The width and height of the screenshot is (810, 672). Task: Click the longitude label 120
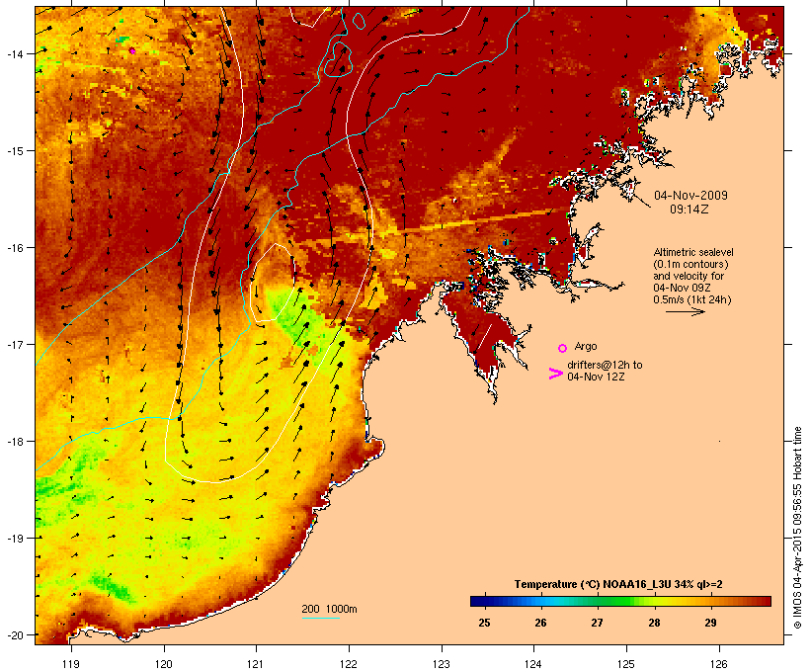pyautogui.click(x=164, y=664)
